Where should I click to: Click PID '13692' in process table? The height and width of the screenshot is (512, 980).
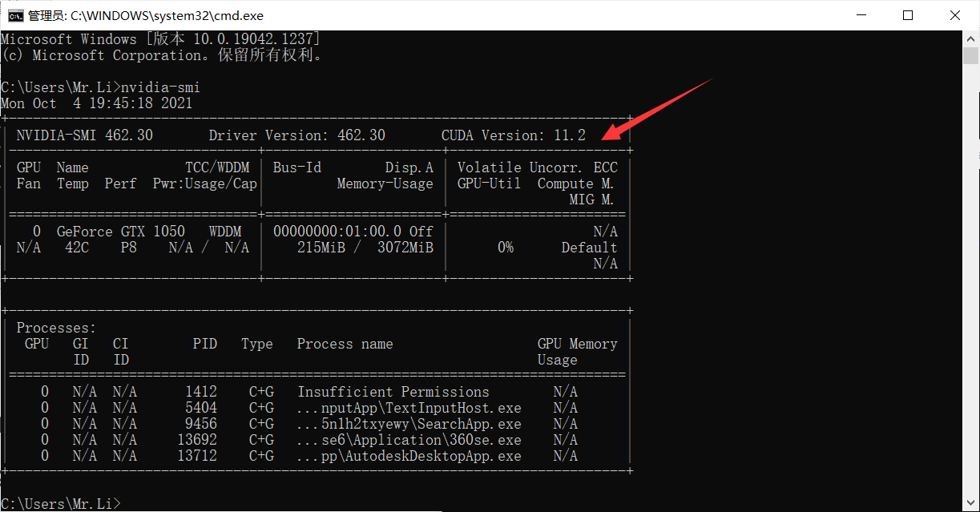197,440
